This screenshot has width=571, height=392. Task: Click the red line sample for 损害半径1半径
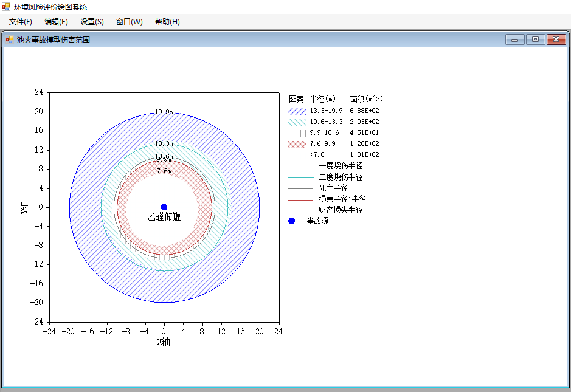(301, 200)
